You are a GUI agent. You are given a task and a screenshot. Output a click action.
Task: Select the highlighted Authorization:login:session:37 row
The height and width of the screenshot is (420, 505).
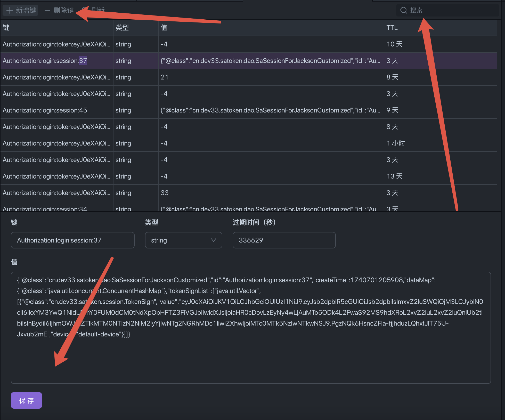click(x=45, y=61)
